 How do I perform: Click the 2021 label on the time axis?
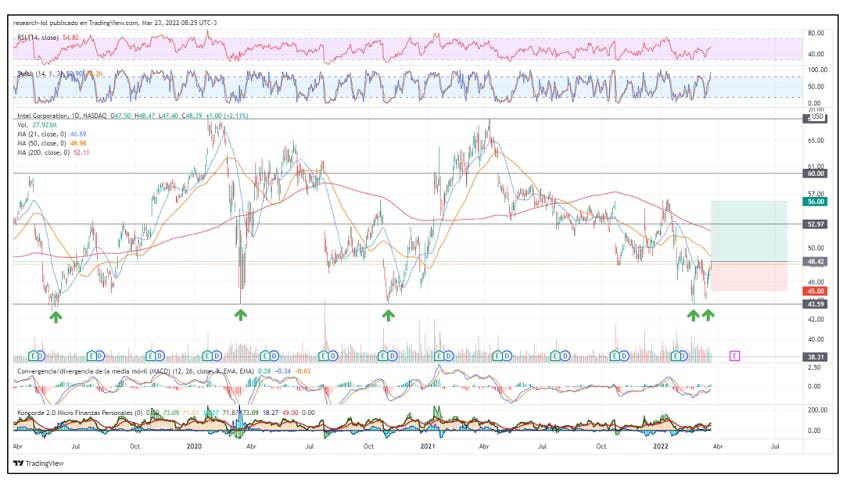pos(428,446)
